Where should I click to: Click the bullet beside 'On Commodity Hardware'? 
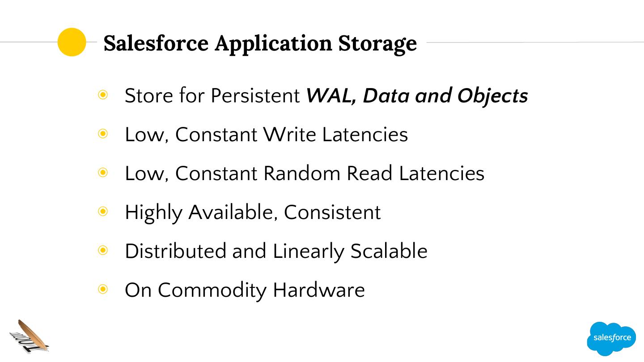coord(103,289)
